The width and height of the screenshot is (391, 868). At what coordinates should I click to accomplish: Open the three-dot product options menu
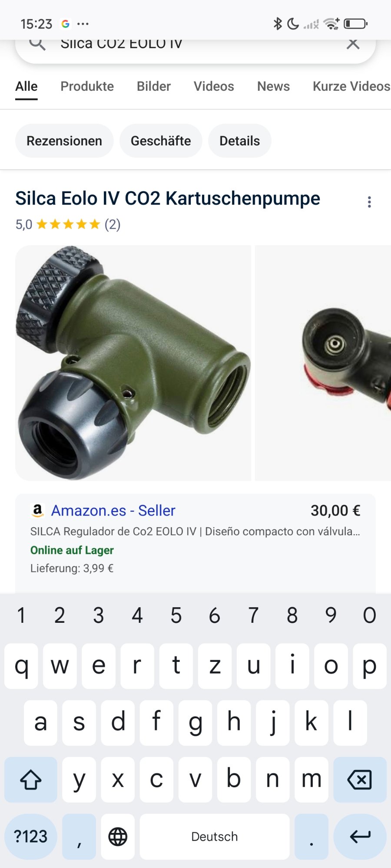click(x=369, y=202)
